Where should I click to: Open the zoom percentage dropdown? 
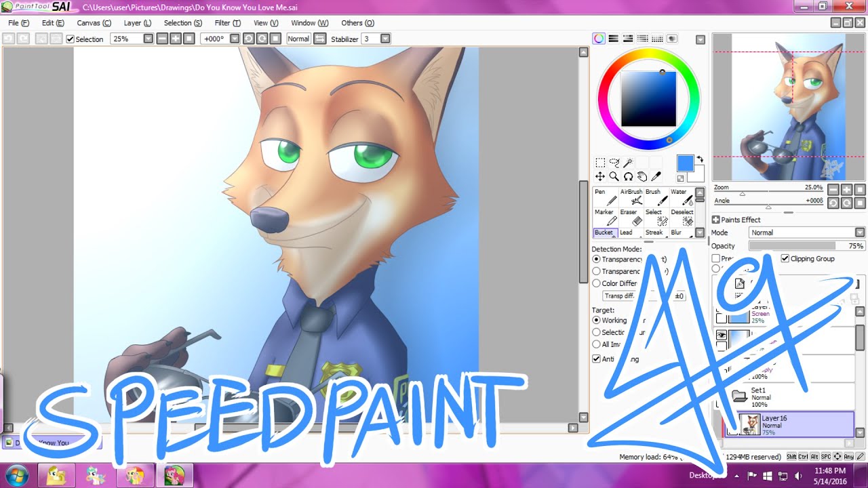[149, 39]
